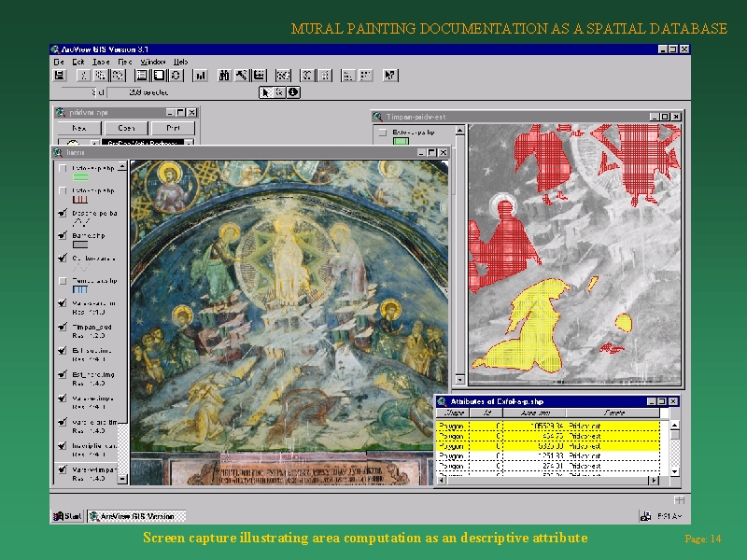Click the system tray network icon
Screen dimensions: 747x560
(x=645, y=516)
